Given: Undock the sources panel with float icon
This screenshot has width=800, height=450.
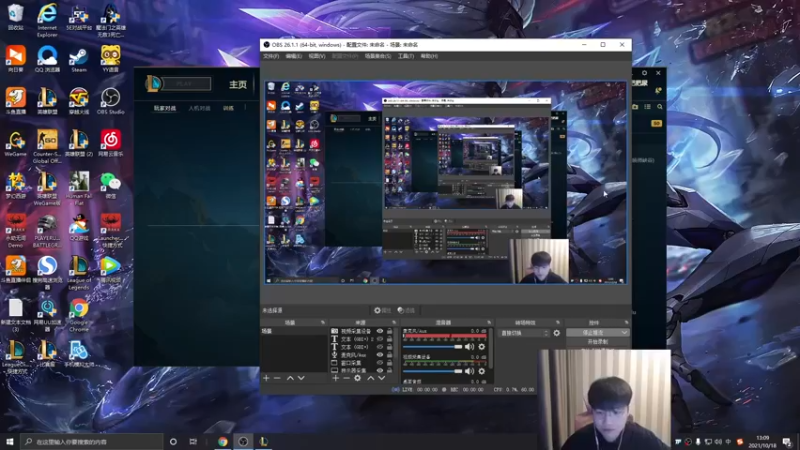Looking at the screenshot, I should (x=394, y=322).
